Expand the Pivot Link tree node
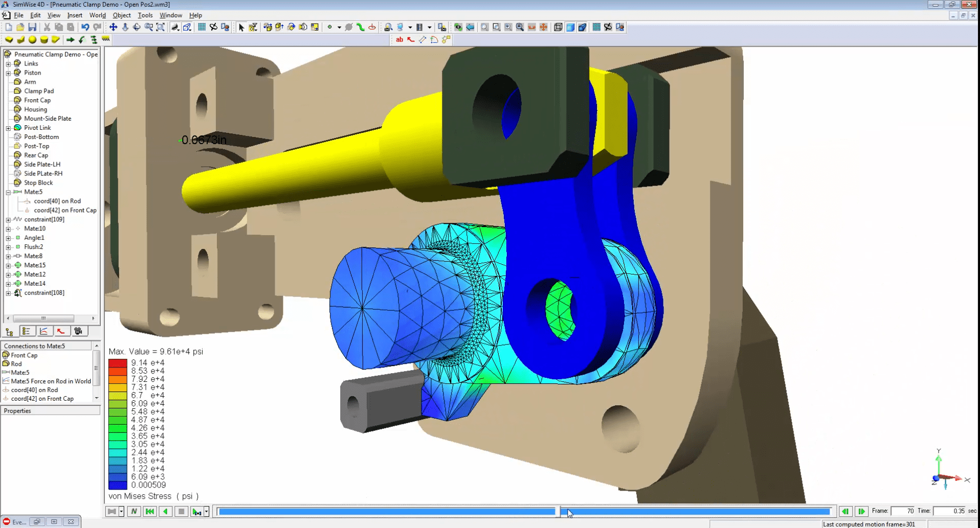Image resolution: width=980 pixels, height=528 pixels. (8, 128)
